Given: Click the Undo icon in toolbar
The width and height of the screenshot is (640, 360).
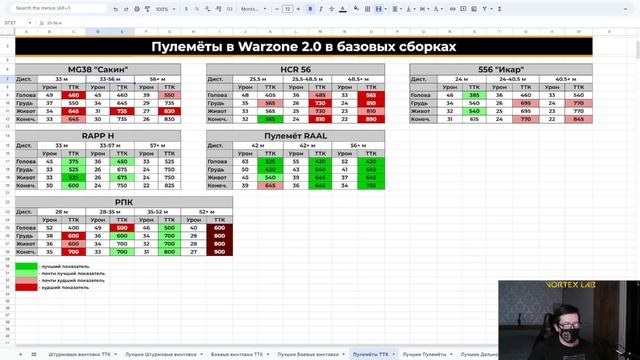Looking at the screenshot, I should [116, 9].
